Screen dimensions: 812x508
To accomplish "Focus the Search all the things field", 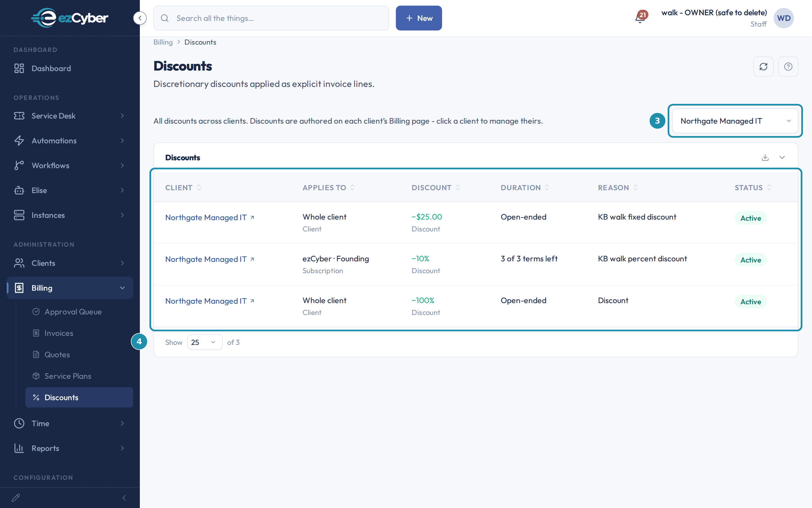I will click(271, 18).
